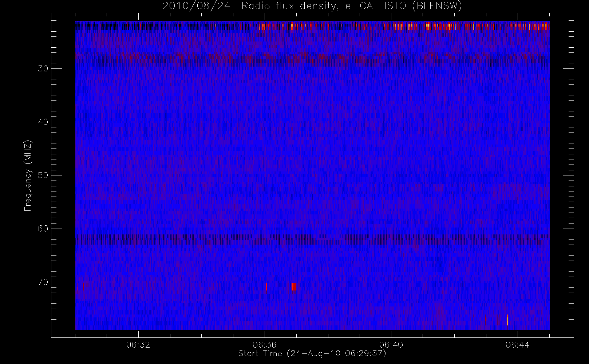Click the 70 MHz frequency tick label
The height and width of the screenshot is (364, 589).
43,282
